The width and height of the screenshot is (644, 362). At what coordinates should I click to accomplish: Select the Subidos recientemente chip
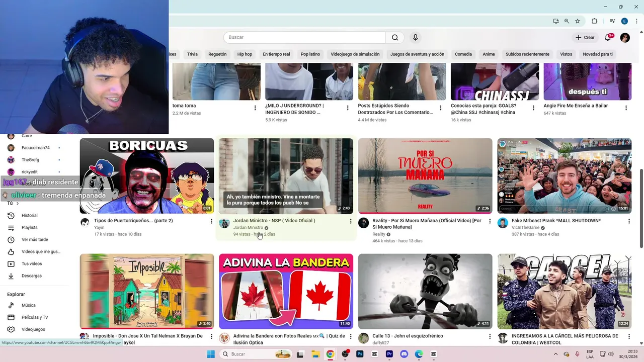(x=527, y=54)
